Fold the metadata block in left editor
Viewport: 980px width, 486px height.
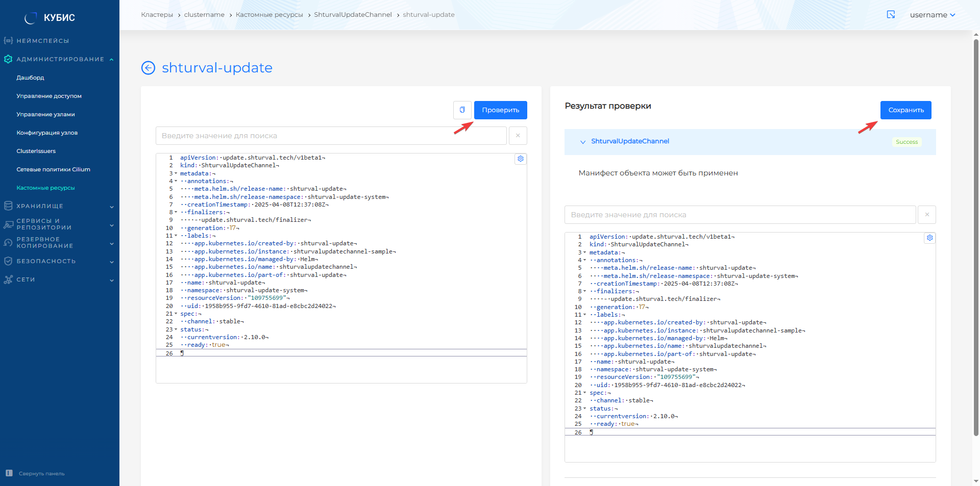click(176, 173)
